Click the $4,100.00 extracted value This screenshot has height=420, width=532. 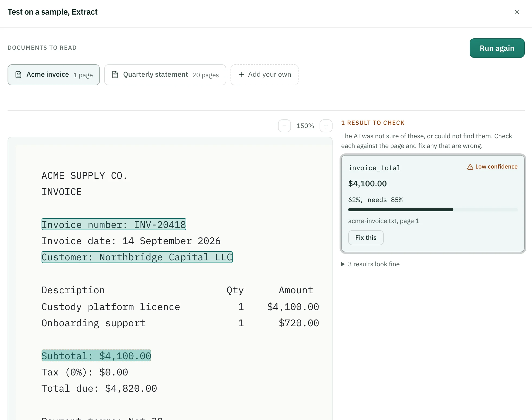coord(367,184)
